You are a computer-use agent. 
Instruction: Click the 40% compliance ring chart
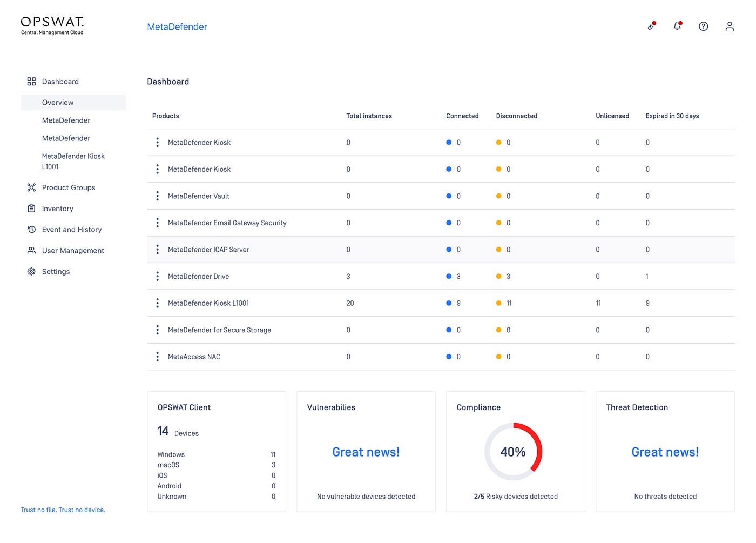click(513, 452)
